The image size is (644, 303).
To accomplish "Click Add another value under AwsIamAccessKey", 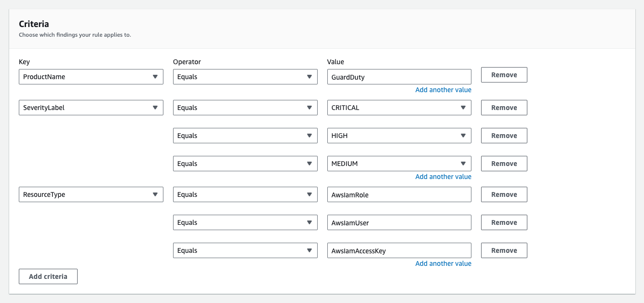I will [443, 263].
